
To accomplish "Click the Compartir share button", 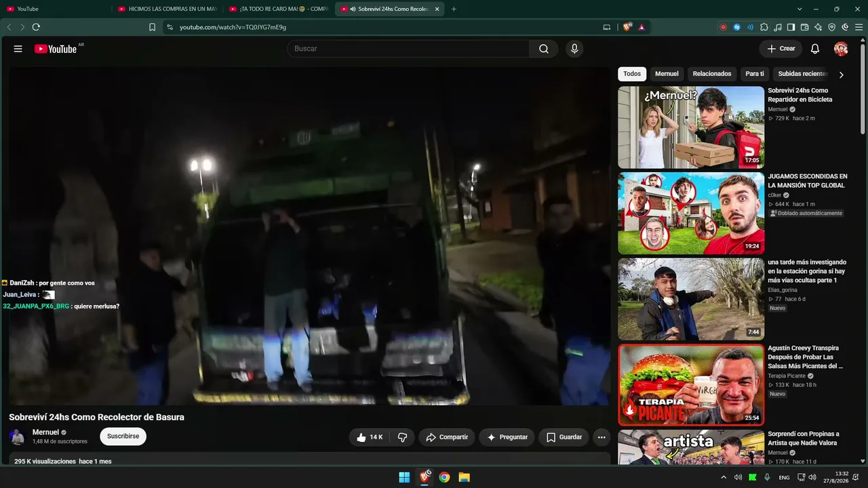I will (x=447, y=437).
